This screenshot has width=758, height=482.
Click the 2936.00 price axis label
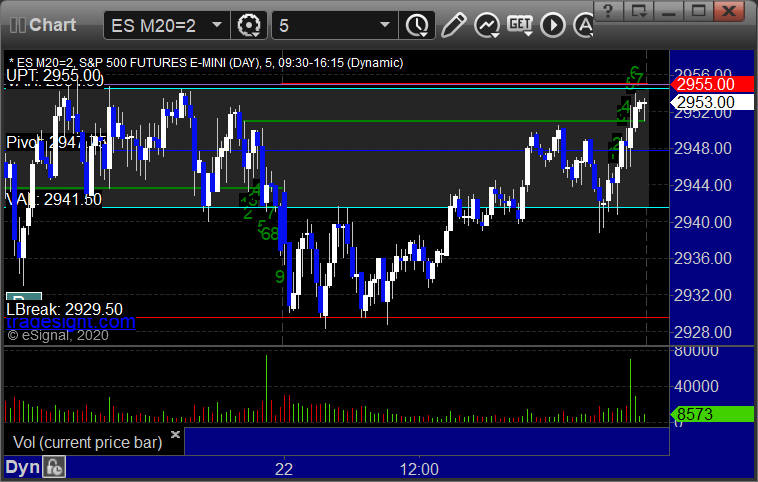click(x=702, y=258)
